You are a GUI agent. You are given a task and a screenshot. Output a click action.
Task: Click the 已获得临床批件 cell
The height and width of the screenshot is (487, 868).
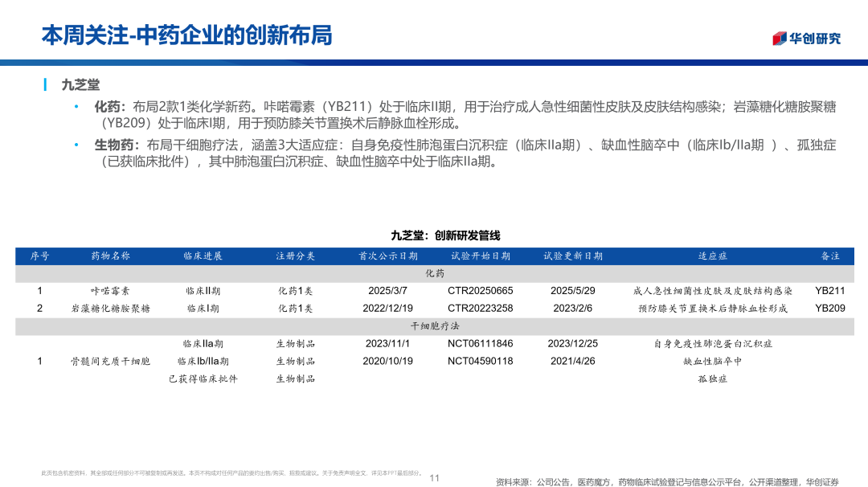(203, 379)
